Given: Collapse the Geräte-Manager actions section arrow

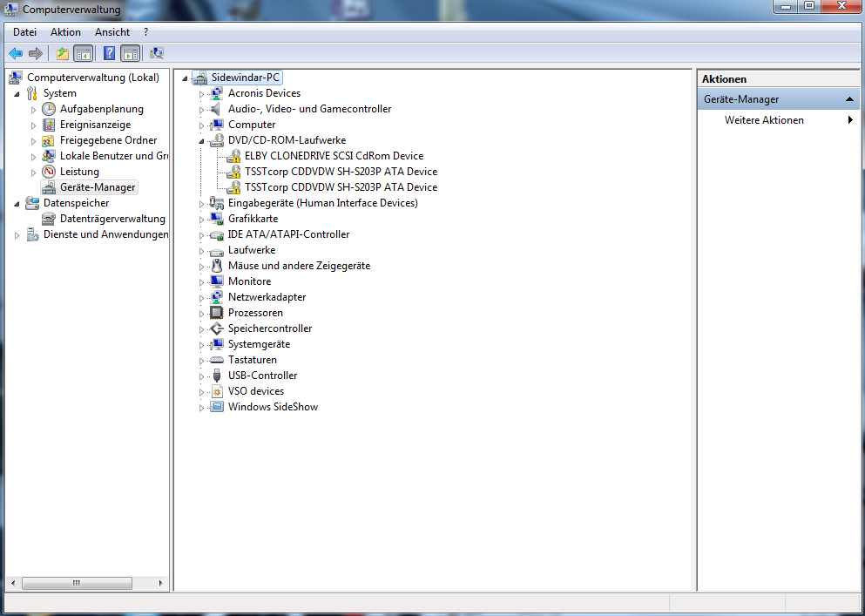Looking at the screenshot, I should [849, 99].
